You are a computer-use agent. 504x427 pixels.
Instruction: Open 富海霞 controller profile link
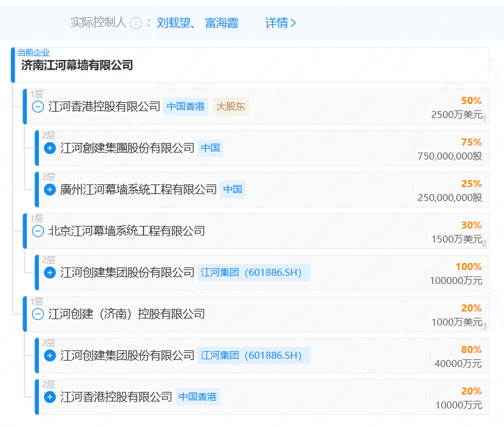point(221,23)
